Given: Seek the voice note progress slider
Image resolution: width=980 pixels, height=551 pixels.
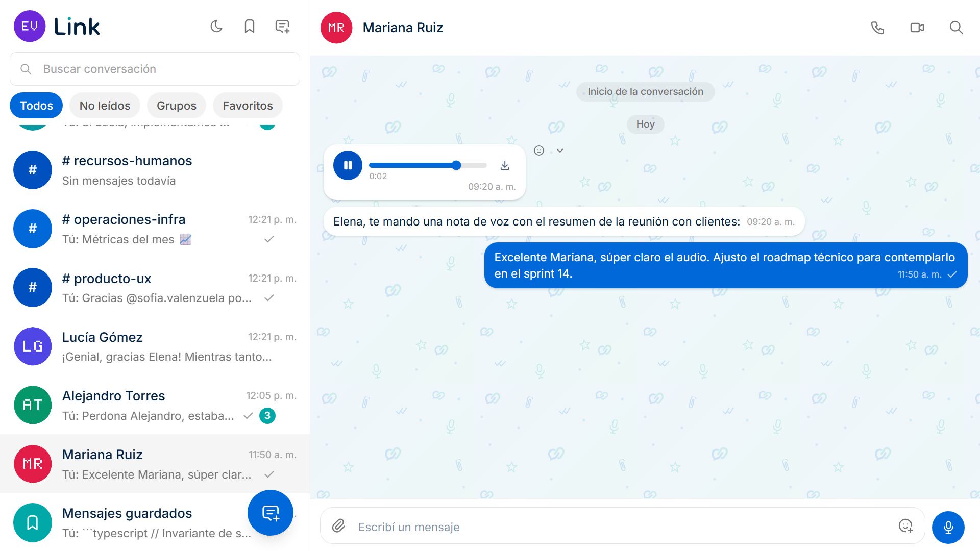Looking at the screenshot, I should click(428, 165).
